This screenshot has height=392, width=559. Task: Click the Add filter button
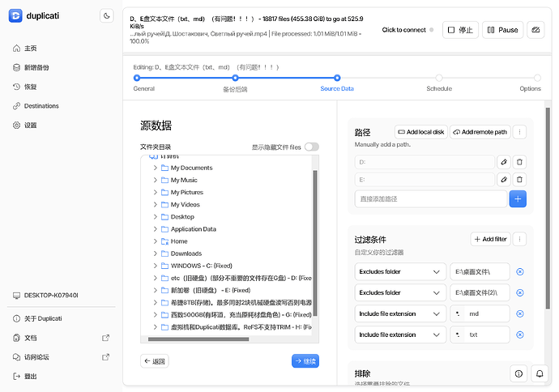pos(491,239)
